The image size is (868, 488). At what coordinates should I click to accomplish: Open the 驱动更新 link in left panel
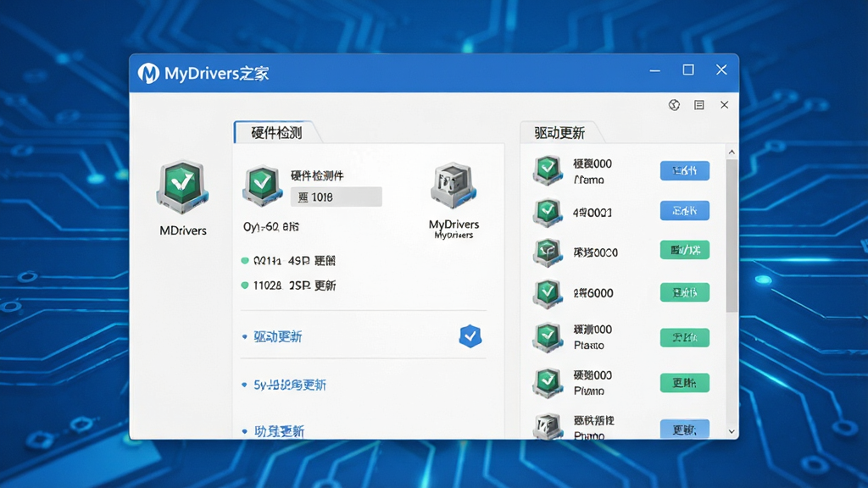click(x=278, y=336)
